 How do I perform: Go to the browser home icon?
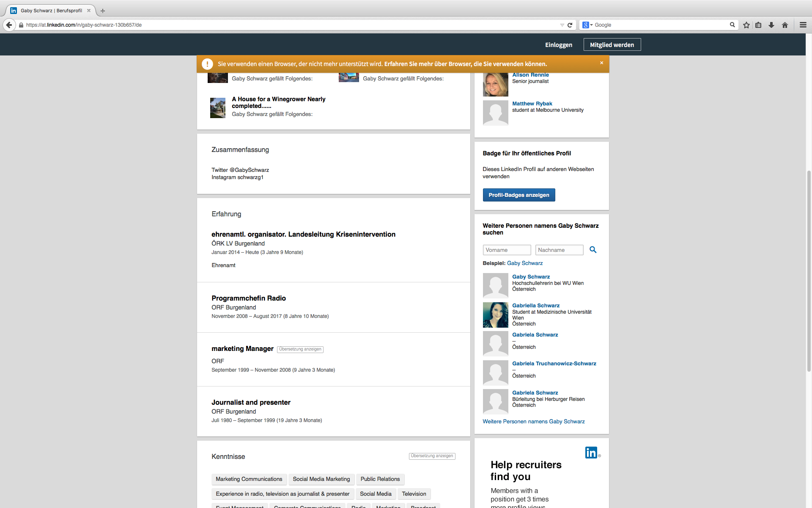point(785,25)
